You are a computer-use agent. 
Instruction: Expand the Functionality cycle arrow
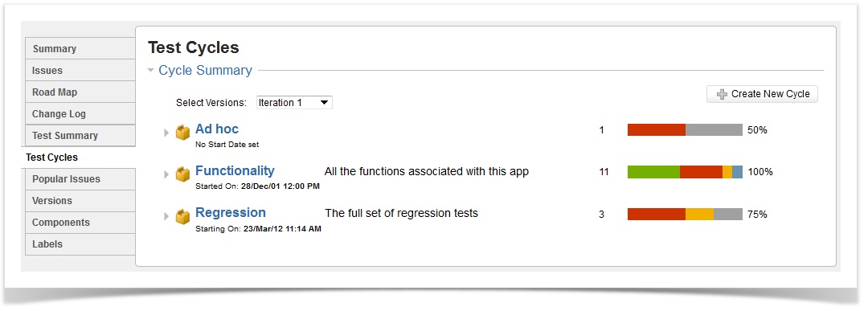pyautogui.click(x=166, y=174)
